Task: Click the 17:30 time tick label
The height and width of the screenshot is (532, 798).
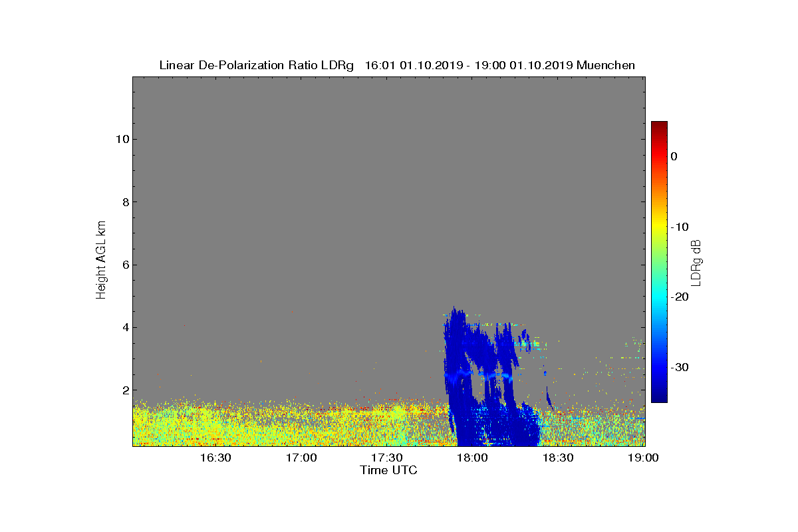Action: [386, 458]
